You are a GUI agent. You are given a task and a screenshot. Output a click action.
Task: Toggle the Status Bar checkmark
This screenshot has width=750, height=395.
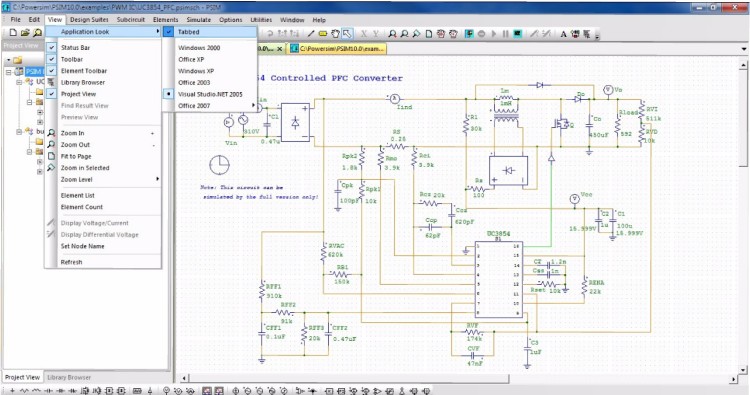[52, 47]
